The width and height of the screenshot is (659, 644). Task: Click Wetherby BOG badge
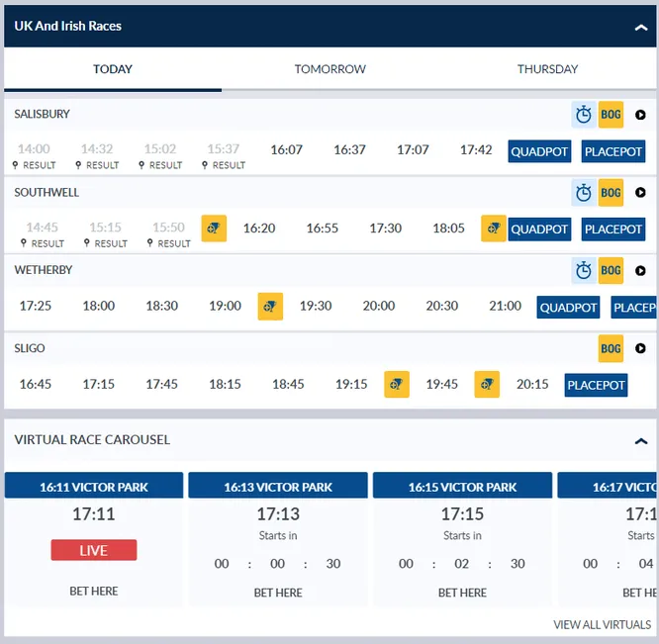pyautogui.click(x=611, y=270)
